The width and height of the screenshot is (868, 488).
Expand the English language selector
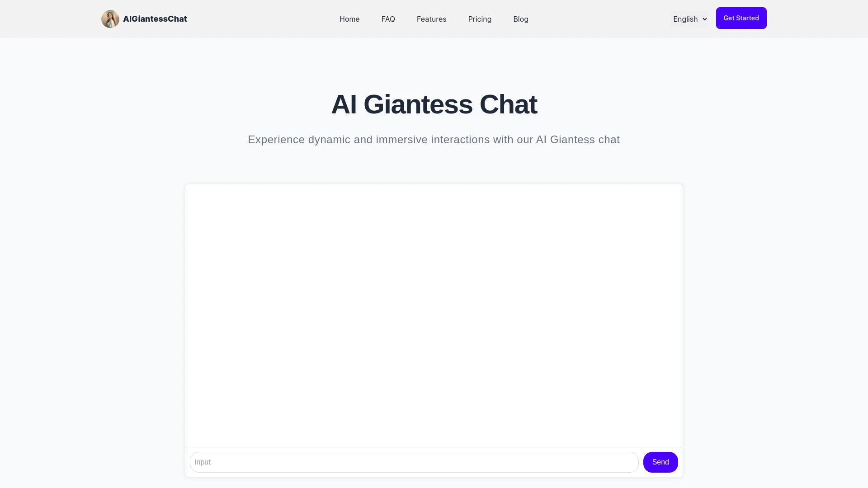(x=690, y=19)
